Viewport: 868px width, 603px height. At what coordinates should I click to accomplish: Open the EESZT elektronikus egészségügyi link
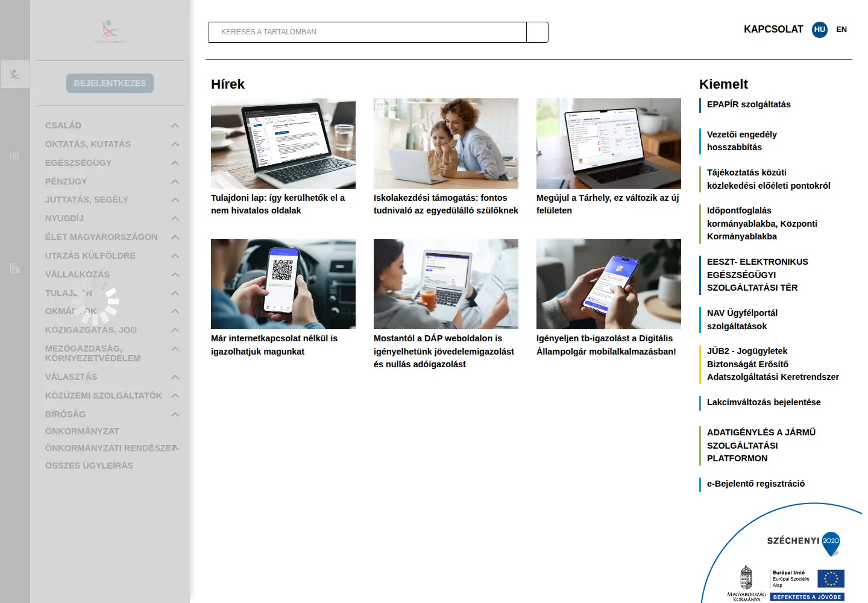(x=758, y=274)
